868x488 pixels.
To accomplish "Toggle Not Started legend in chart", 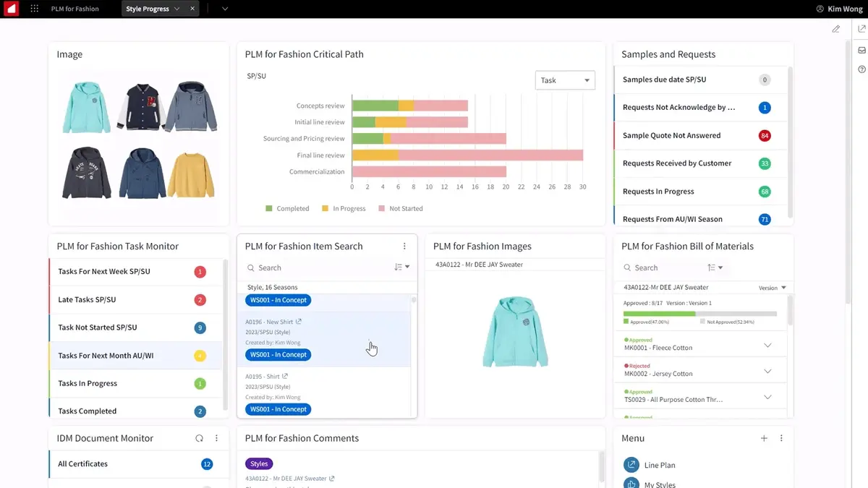I will click(x=400, y=208).
